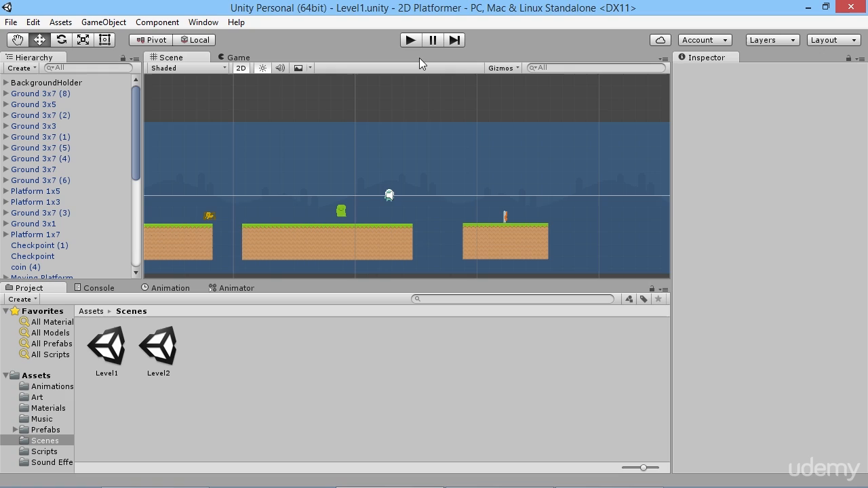Open Gizmos dropdown

point(503,68)
